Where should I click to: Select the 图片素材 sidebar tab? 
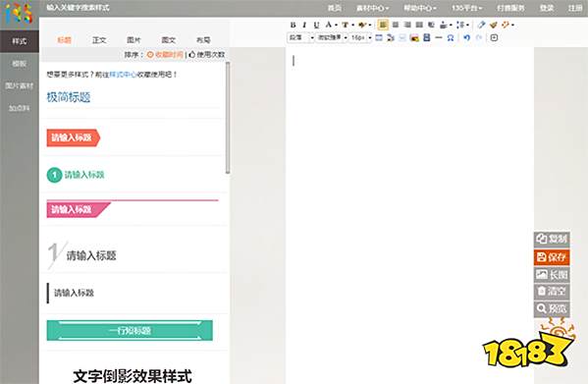(x=20, y=85)
